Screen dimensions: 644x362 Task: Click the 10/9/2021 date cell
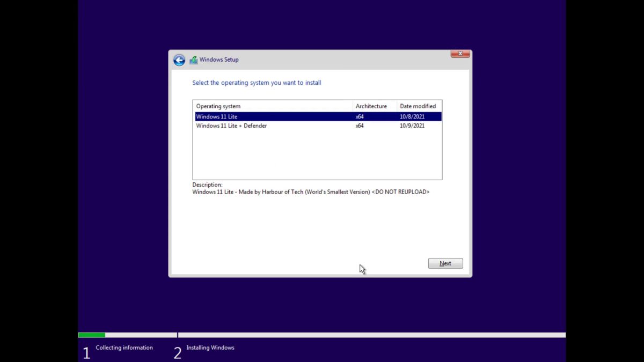coord(412,126)
